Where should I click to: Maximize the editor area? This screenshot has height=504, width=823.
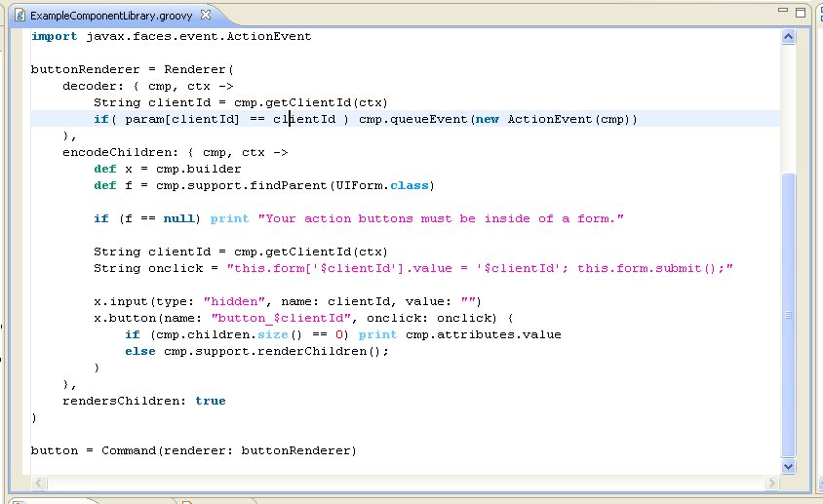[801, 13]
